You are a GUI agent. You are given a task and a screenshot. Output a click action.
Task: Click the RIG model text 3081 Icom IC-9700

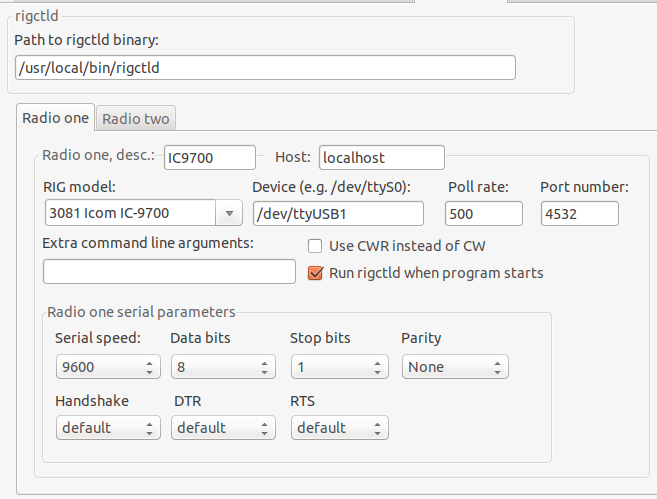109,213
